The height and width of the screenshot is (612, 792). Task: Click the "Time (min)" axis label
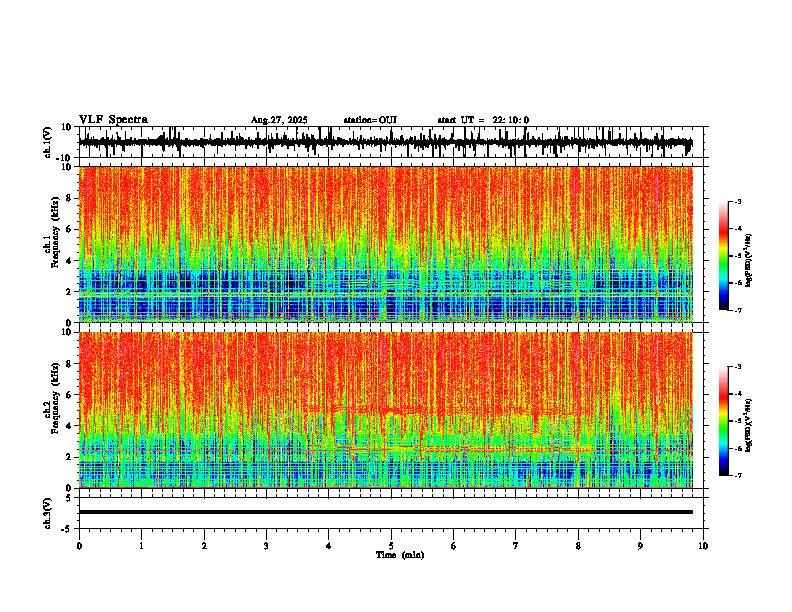(x=400, y=555)
